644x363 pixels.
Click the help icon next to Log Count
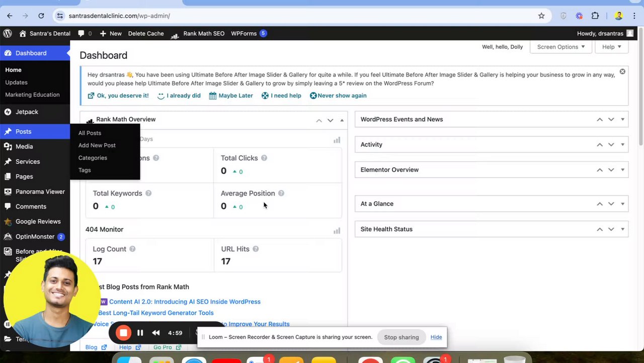tap(132, 249)
